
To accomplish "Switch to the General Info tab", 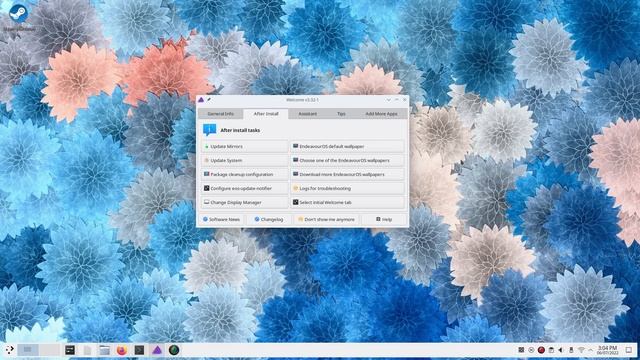I will click(220, 113).
